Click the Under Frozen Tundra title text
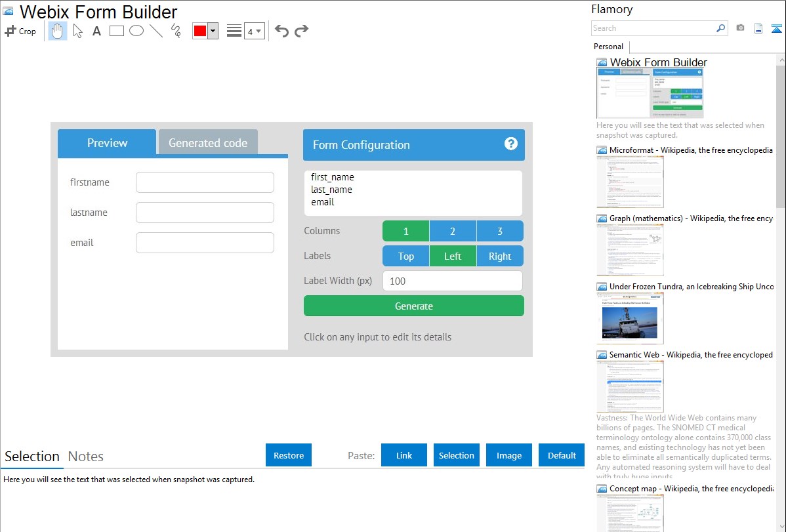The height and width of the screenshot is (532, 786). 692,286
